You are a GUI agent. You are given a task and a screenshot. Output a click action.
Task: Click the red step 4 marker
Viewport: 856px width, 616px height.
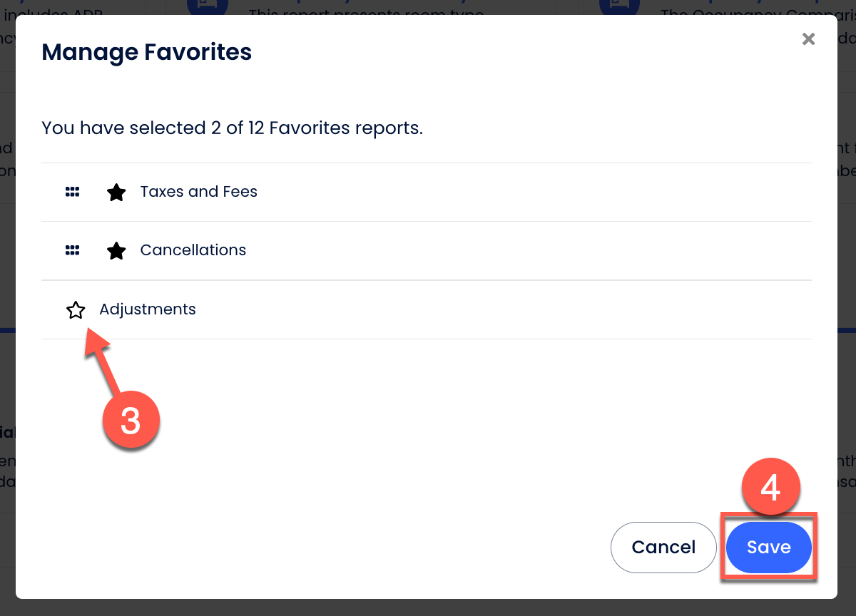pyautogui.click(x=770, y=488)
